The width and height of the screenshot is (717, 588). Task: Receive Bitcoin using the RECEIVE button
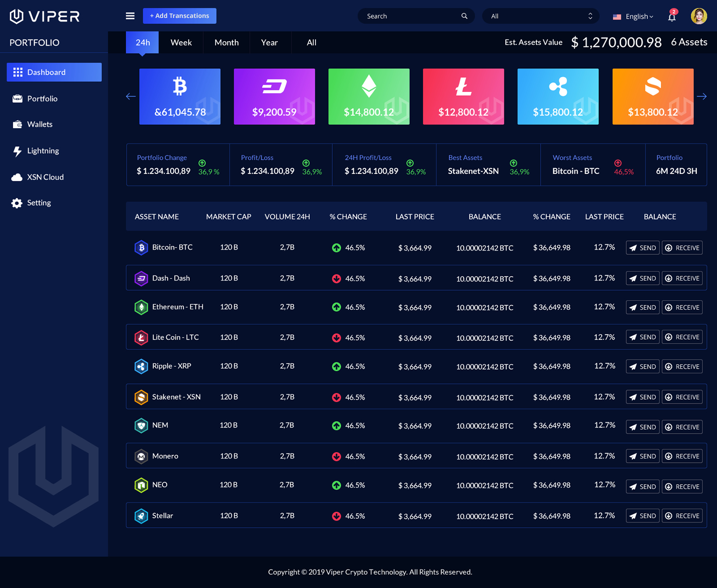tap(682, 248)
